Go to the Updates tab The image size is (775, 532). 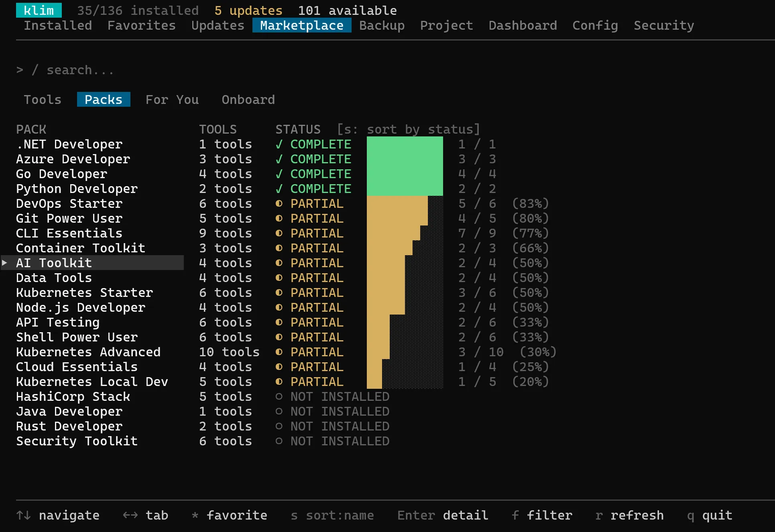(218, 25)
